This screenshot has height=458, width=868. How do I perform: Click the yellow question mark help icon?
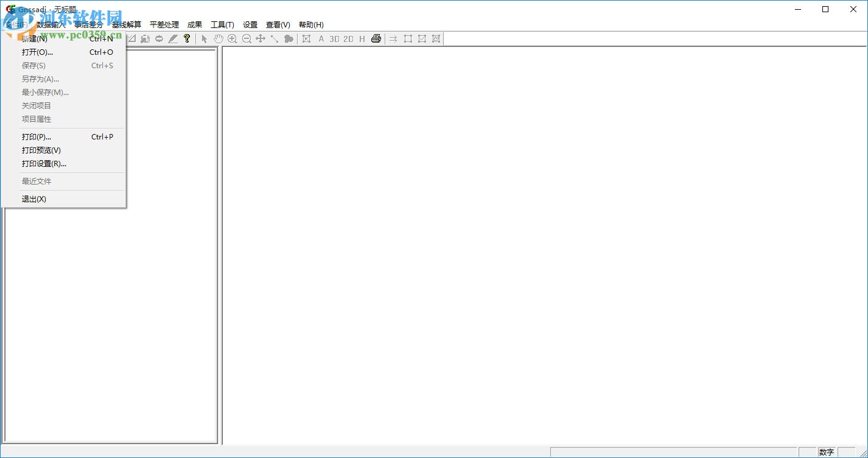point(187,39)
